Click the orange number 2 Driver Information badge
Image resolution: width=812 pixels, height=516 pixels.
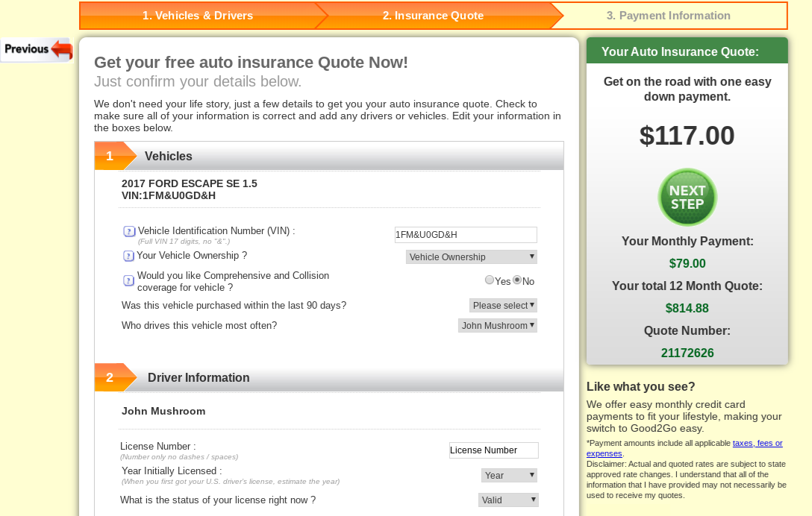click(110, 377)
